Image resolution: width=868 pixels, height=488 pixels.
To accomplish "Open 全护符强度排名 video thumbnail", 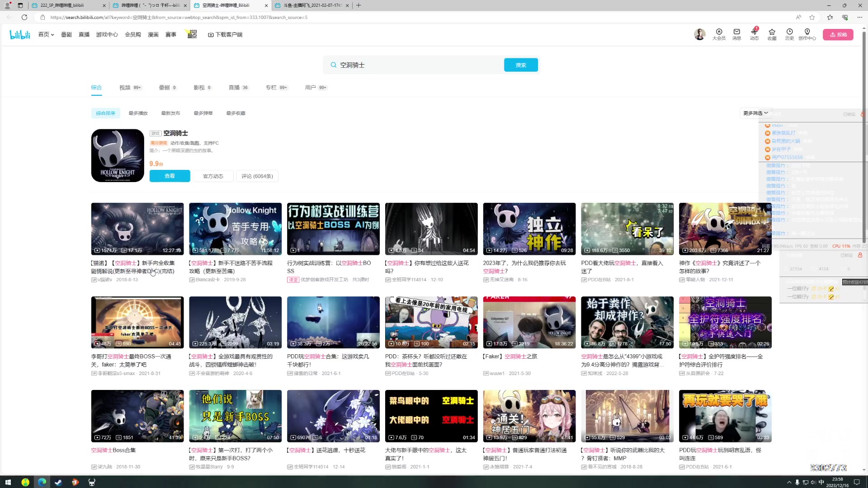I will 725,322.
